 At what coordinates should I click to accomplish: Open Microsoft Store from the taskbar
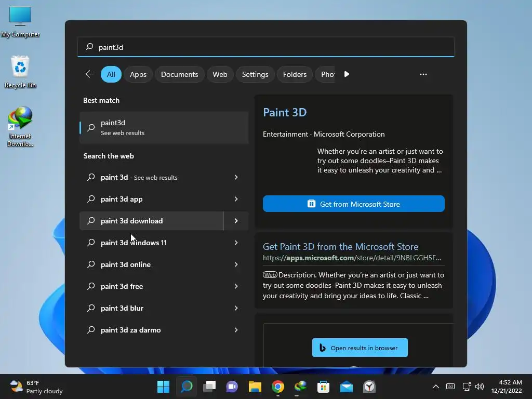(x=323, y=387)
